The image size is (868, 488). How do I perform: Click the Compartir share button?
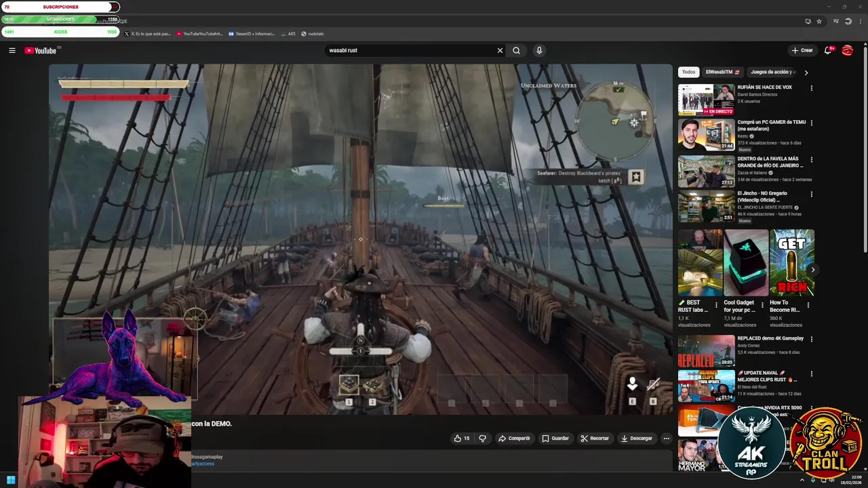[x=514, y=439]
